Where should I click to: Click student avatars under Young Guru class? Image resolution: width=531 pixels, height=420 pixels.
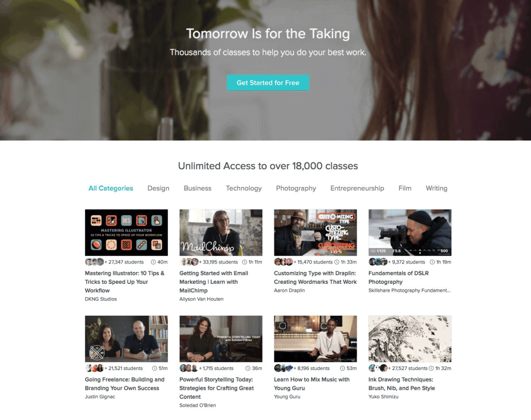284,368
